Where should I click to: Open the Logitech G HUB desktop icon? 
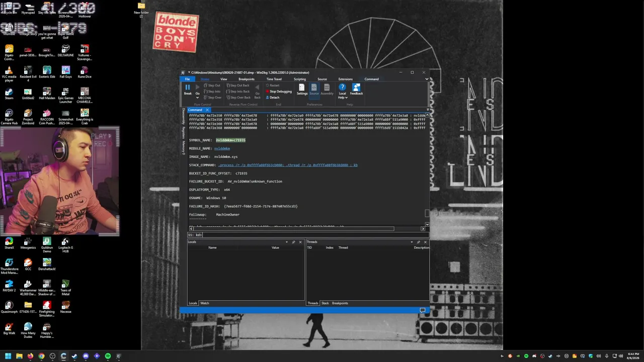pyautogui.click(x=65, y=245)
